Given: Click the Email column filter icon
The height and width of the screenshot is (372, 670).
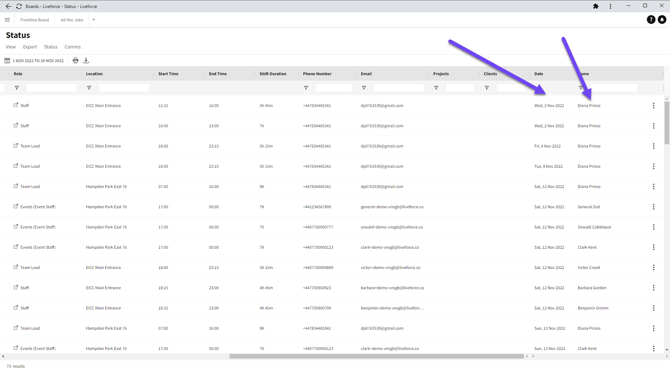Looking at the screenshot, I should (x=364, y=88).
